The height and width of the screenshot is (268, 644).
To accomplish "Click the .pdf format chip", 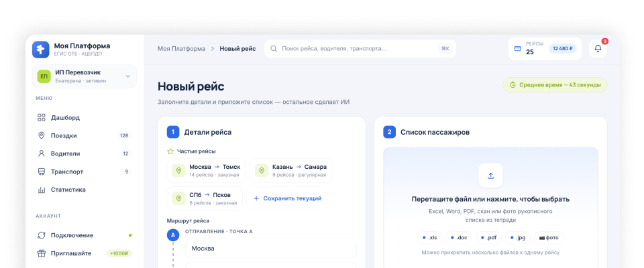I will point(489,238).
